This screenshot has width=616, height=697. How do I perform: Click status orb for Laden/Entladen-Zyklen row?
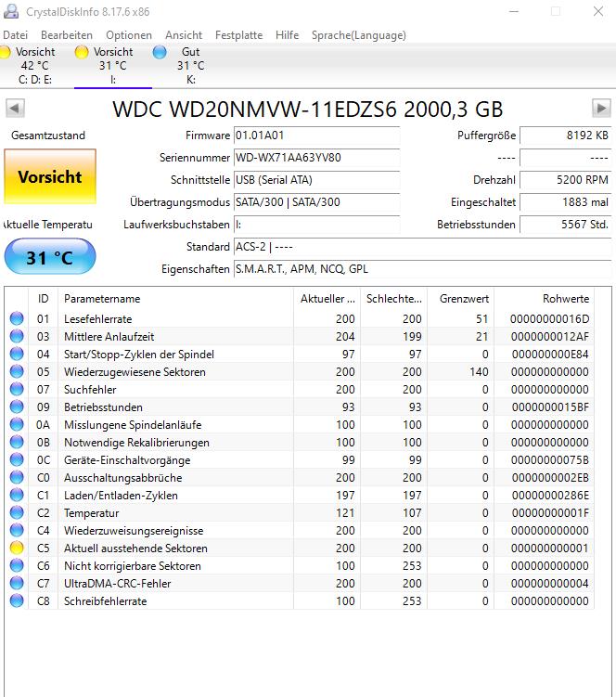[x=17, y=495]
